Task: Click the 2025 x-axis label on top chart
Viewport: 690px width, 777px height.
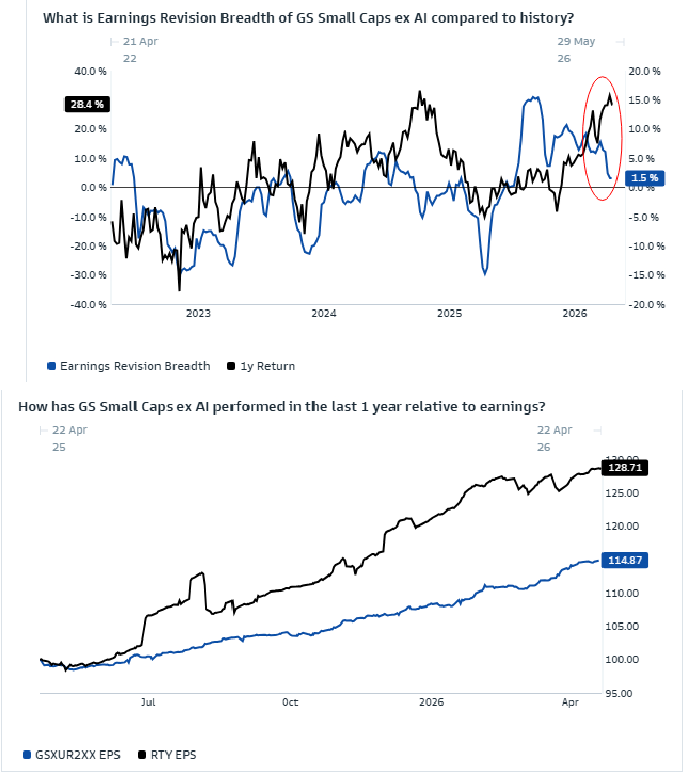Action: click(450, 313)
